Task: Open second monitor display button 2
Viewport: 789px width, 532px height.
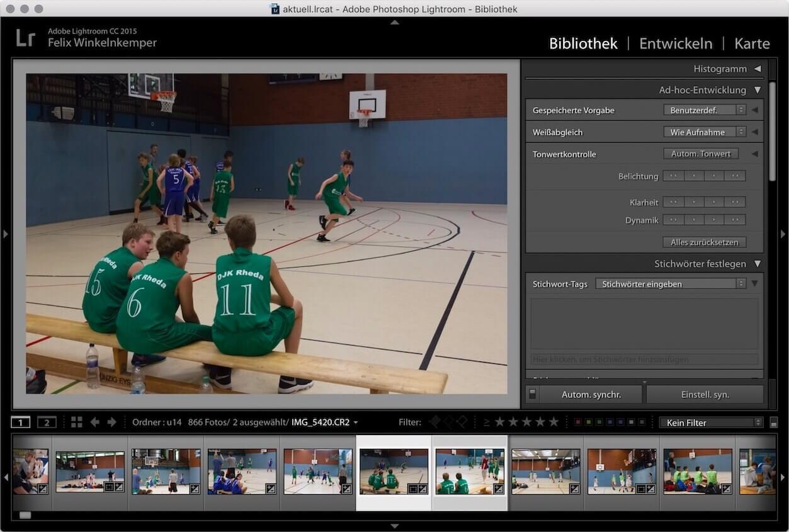Action: pos(47,422)
